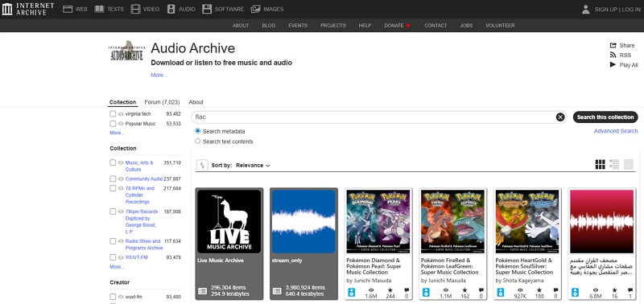
Task: Open the VOLUNTEER menu item
Action: (x=500, y=26)
